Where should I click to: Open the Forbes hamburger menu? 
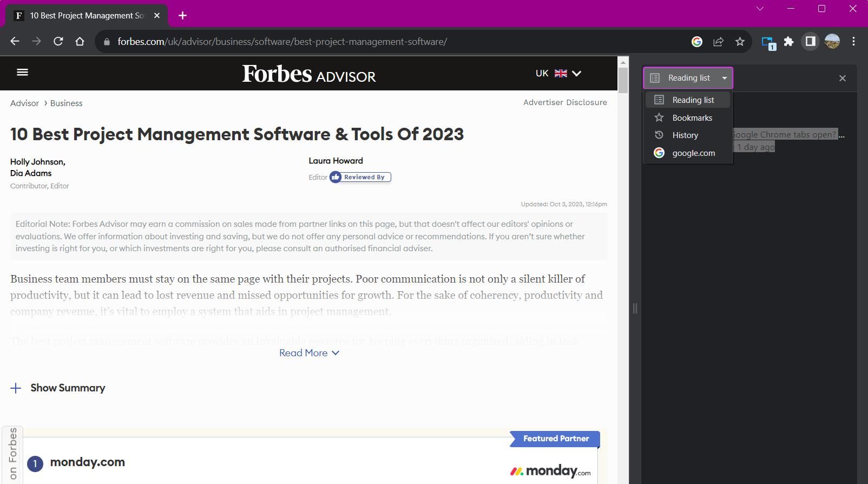22,73
